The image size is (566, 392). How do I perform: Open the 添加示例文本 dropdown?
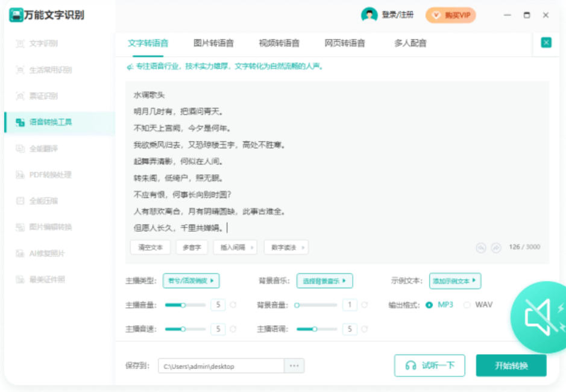click(454, 281)
